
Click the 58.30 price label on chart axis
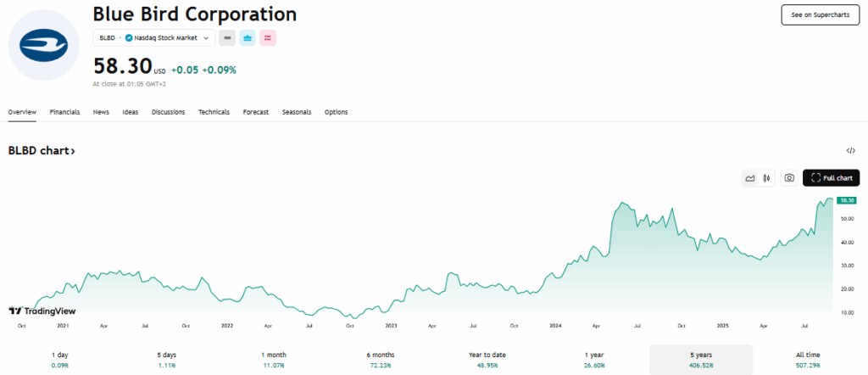(x=847, y=200)
